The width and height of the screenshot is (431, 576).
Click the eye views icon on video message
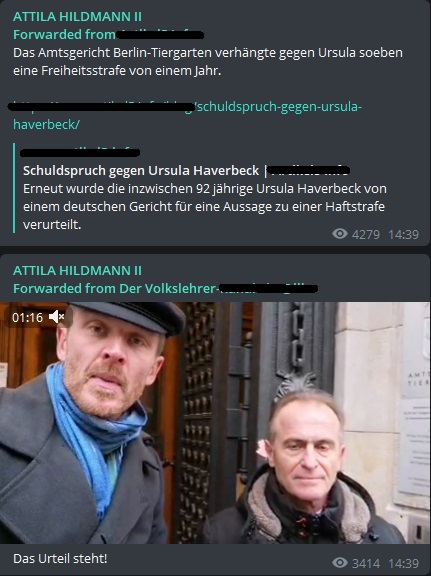(x=340, y=563)
